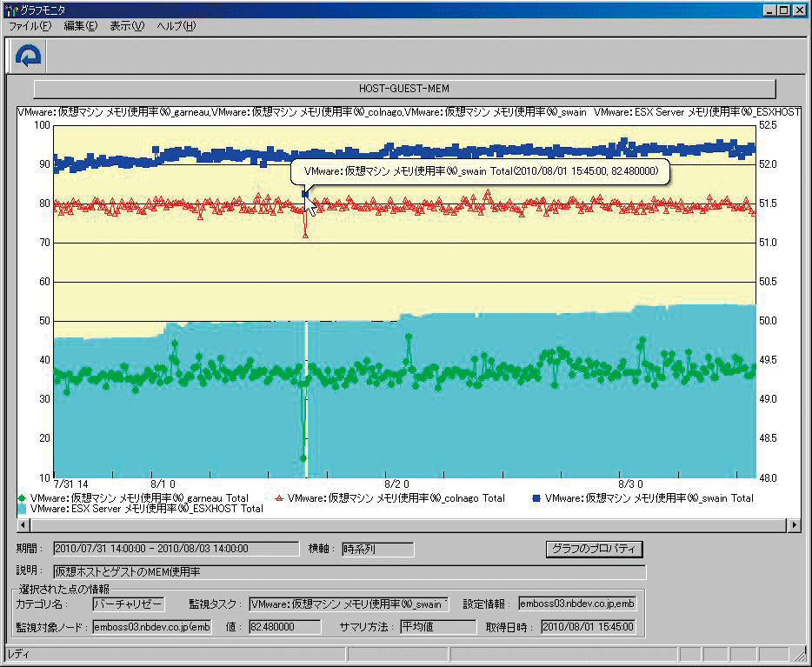Click the カテゴリ名 field
The image size is (812, 667).
coord(129,604)
